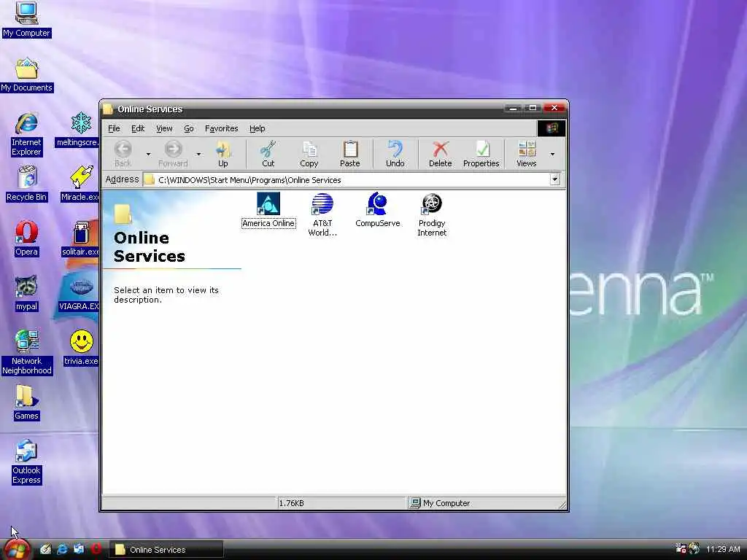Select Internet Explorer desktop icon
This screenshot has height=560, width=747.
pyautogui.click(x=26, y=134)
